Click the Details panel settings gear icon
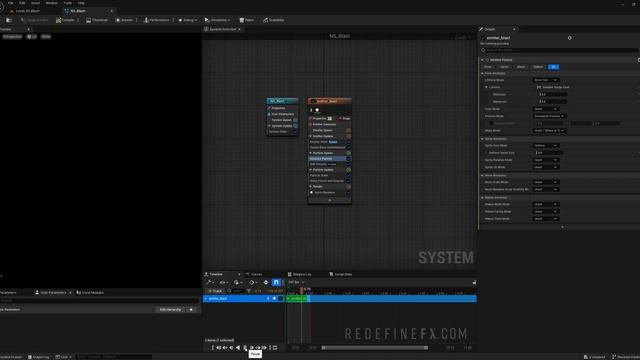 pyautogui.click(x=570, y=38)
